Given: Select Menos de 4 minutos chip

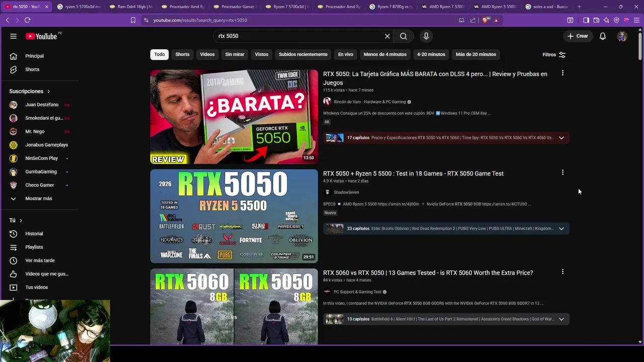Looking at the screenshot, I should [x=385, y=54].
